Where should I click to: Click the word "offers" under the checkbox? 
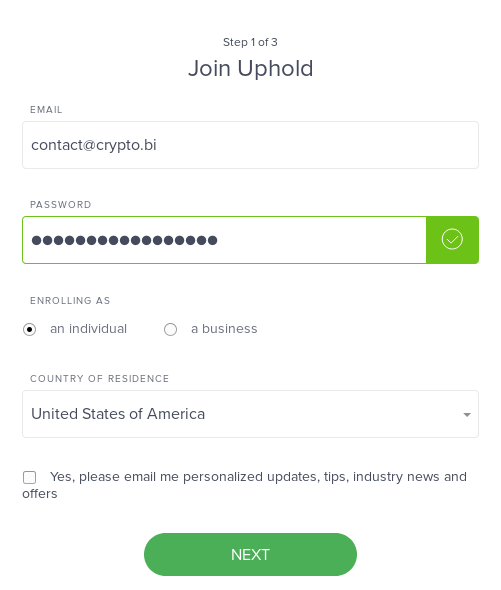pos(40,494)
